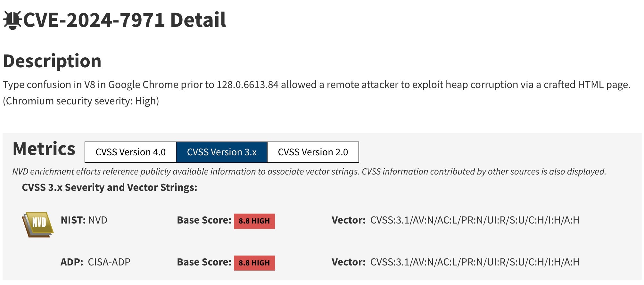Click the Metrics heading
Screen dimensions: 644x285
coord(44,149)
